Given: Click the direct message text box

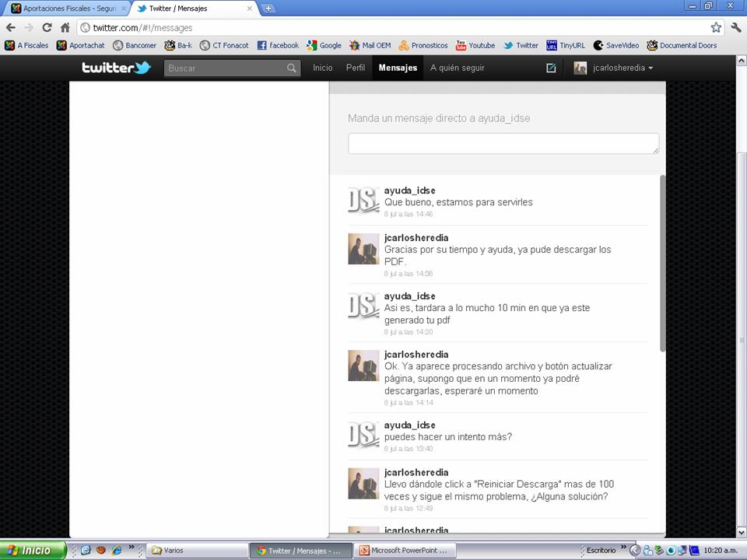Looking at the screenshot, I should tap(503, 143).
